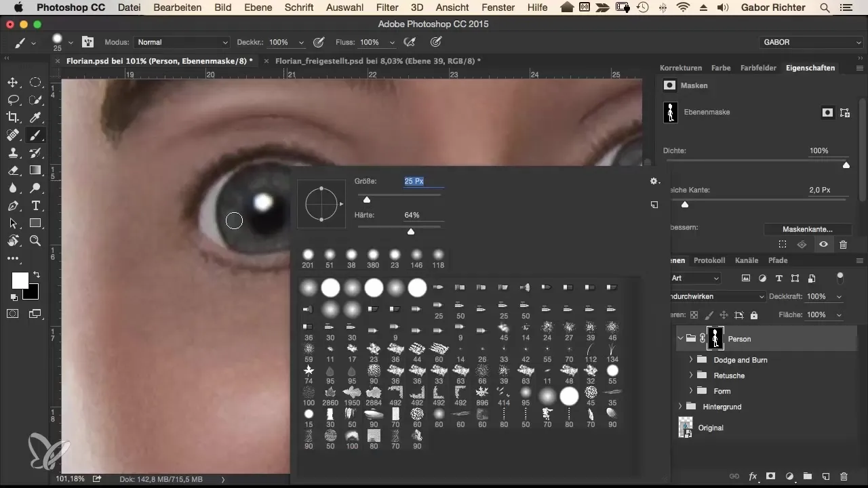Create a new layer
Screen dimensions: 868x488
tap(826, 477)
